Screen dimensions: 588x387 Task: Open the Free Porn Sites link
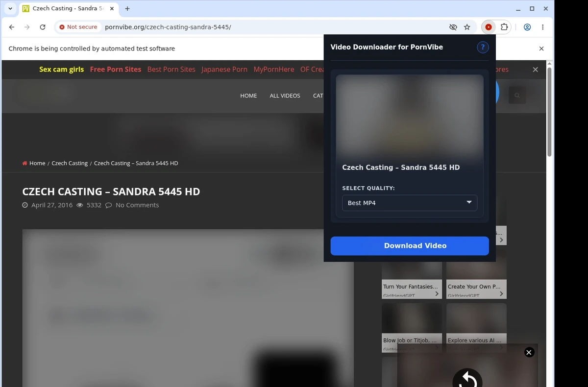coord(115,70)
